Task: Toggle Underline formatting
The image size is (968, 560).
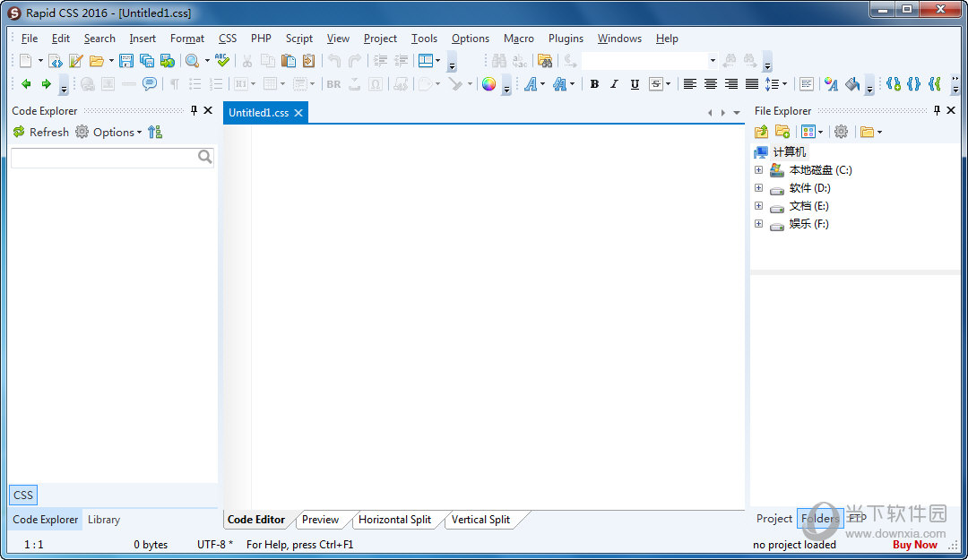Action: (x=635, y=84)
